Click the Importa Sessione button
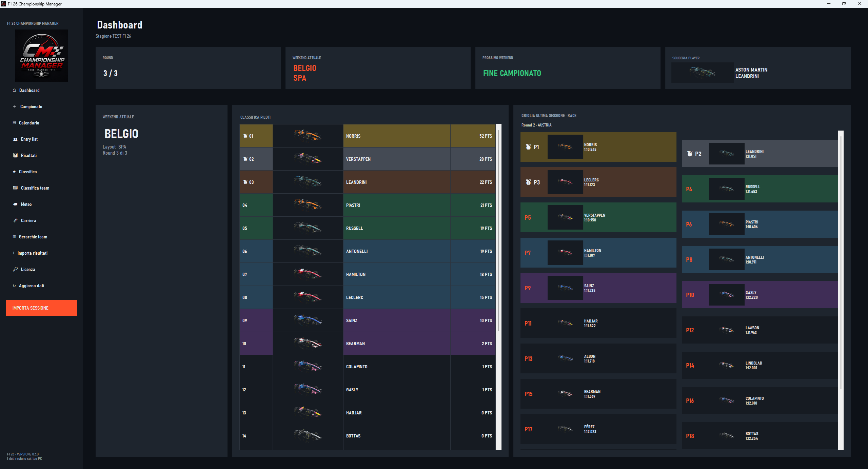Screen dimensions: 868x469 (41, 308)
